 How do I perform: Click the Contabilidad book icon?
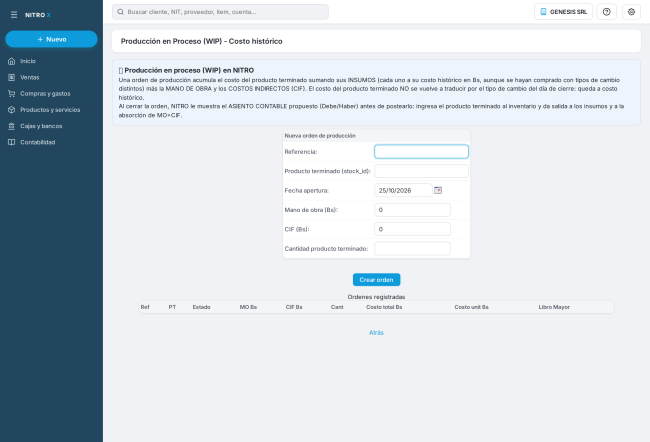[12, 142]
